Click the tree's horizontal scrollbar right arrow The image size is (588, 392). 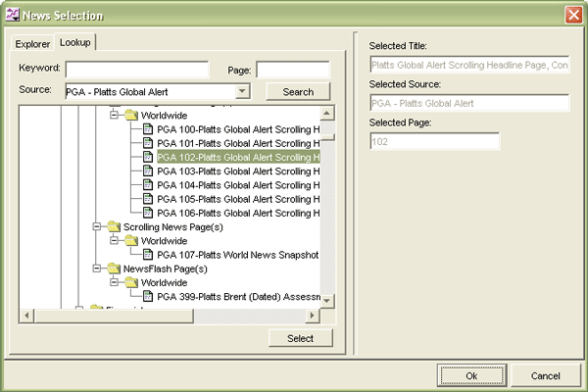coord(313,316)
